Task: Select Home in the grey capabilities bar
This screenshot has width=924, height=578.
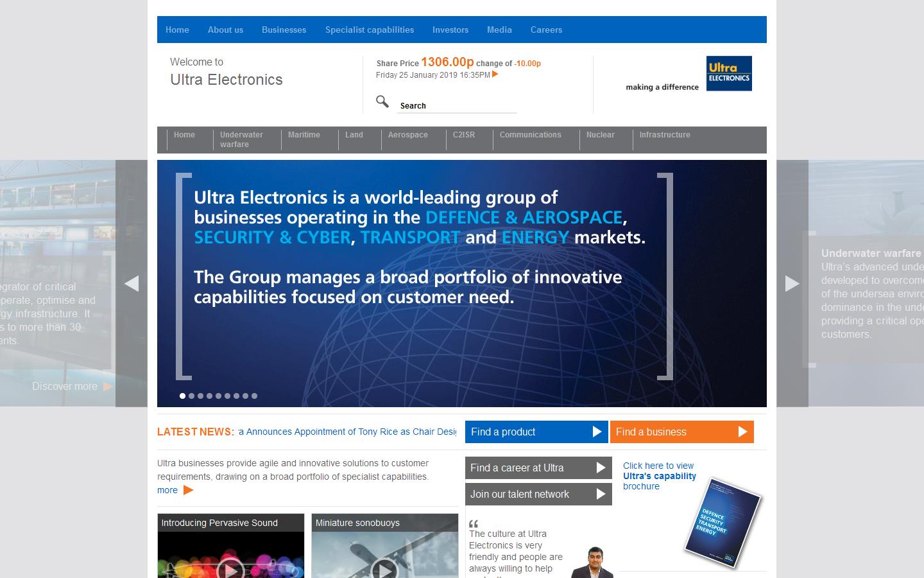Action: coord(184,135)
